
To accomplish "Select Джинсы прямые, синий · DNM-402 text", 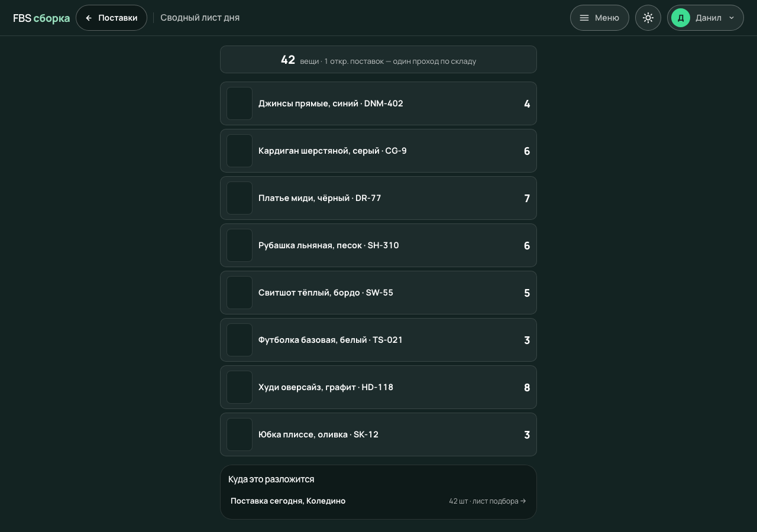I will click(331, 103).
